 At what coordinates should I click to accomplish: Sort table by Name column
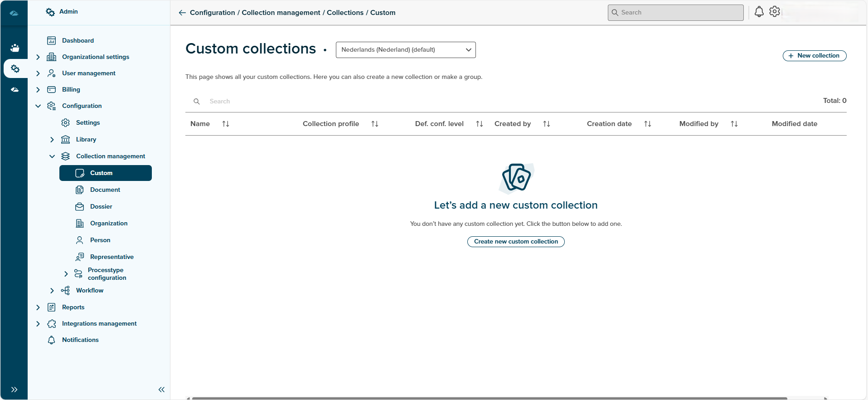226,124
